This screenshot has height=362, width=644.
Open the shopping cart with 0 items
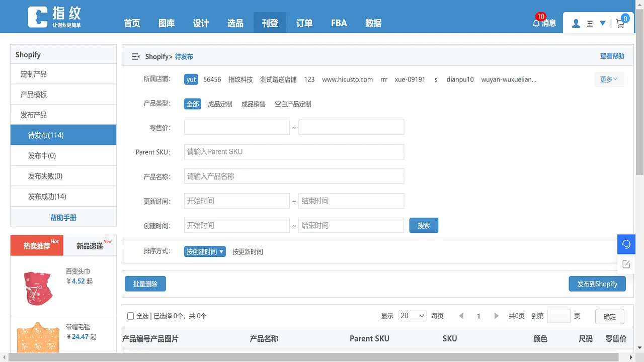620,23
